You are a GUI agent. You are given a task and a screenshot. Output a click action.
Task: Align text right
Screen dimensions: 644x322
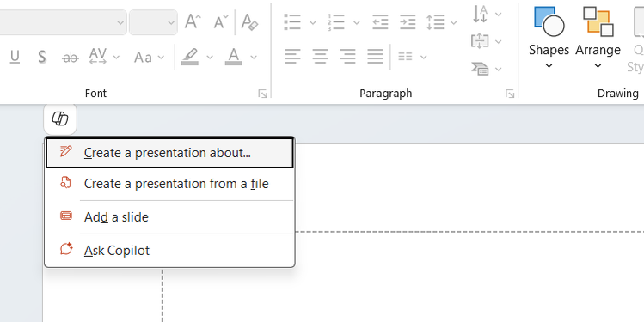[x=347, y=56]
